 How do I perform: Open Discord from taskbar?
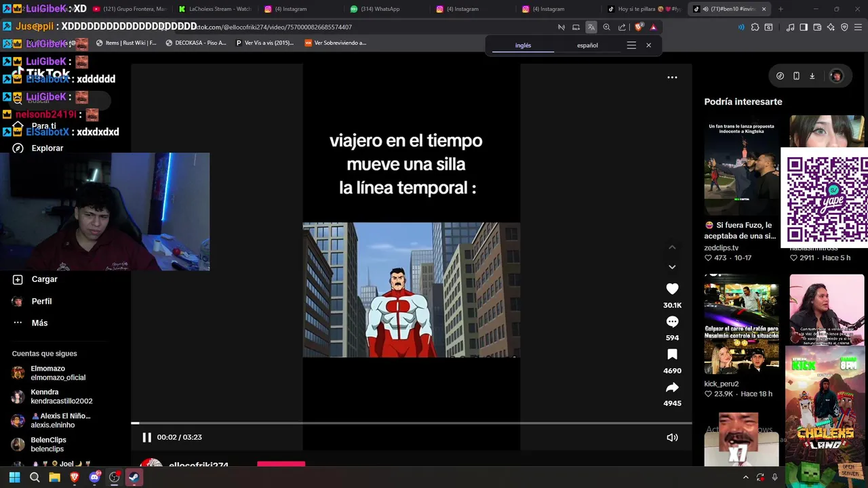[x=94, y=477]
